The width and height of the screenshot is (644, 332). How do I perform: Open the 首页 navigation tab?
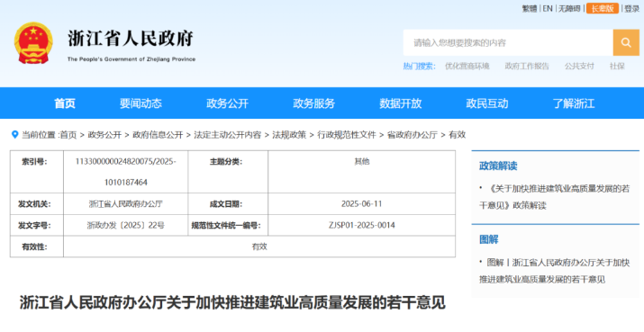[65, 103]
